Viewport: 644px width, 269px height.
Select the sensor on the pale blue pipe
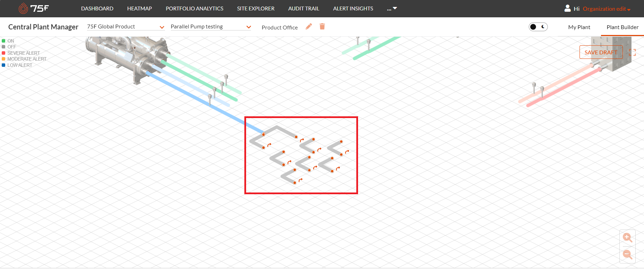coord(215,93)
